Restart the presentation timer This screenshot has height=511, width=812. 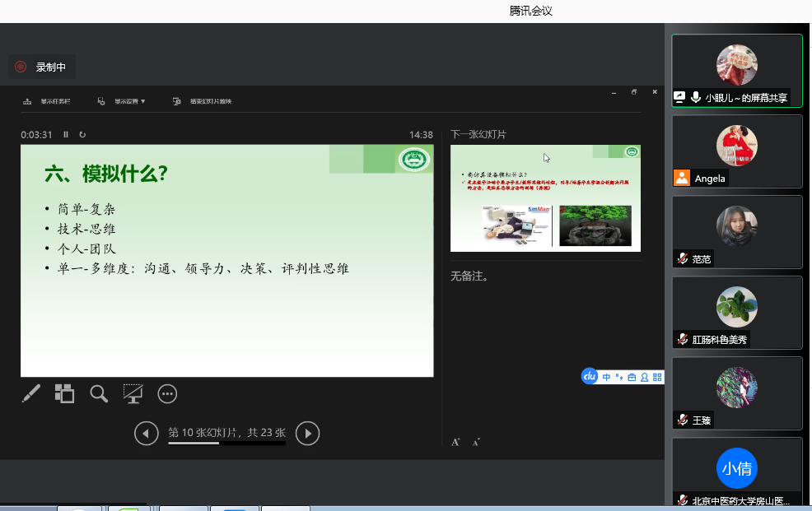point(82,134)
